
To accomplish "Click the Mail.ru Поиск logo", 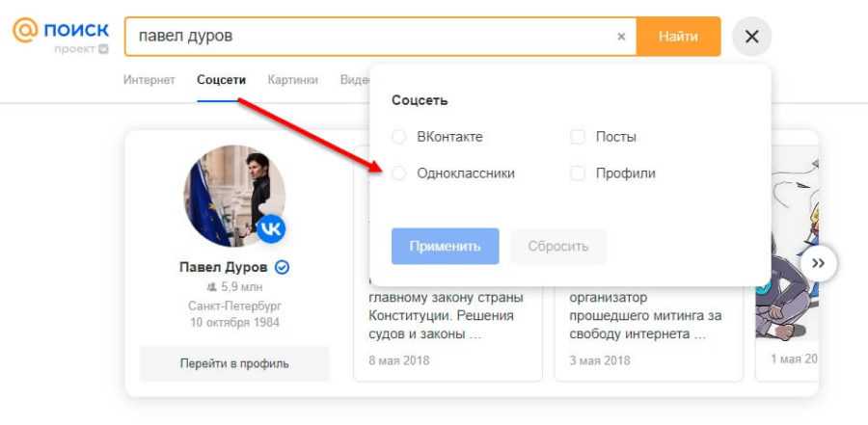I will point(60,30).
